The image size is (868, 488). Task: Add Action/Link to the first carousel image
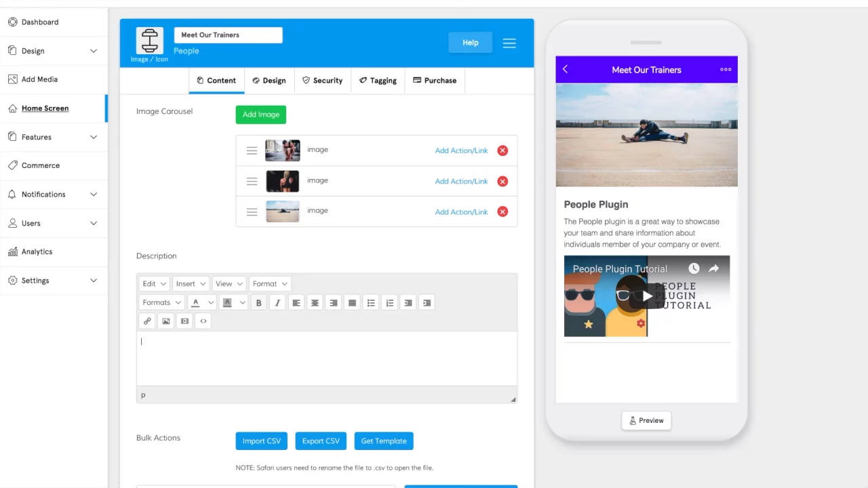pos(461,150)
